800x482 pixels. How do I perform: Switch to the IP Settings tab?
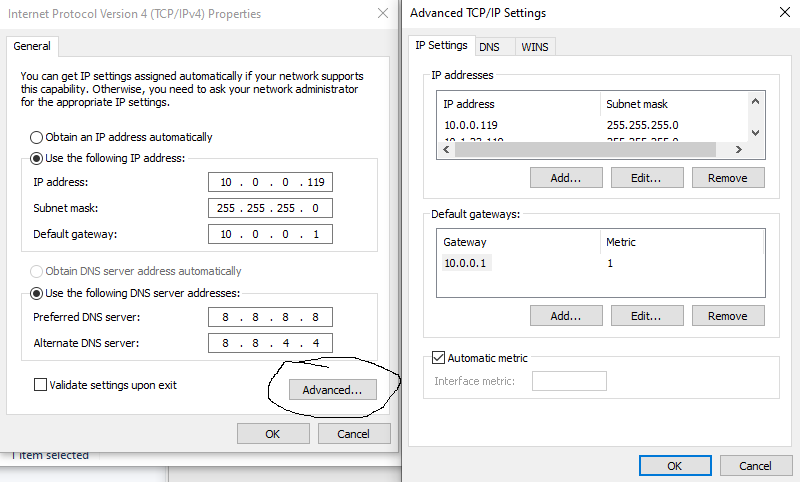[441, 45]
